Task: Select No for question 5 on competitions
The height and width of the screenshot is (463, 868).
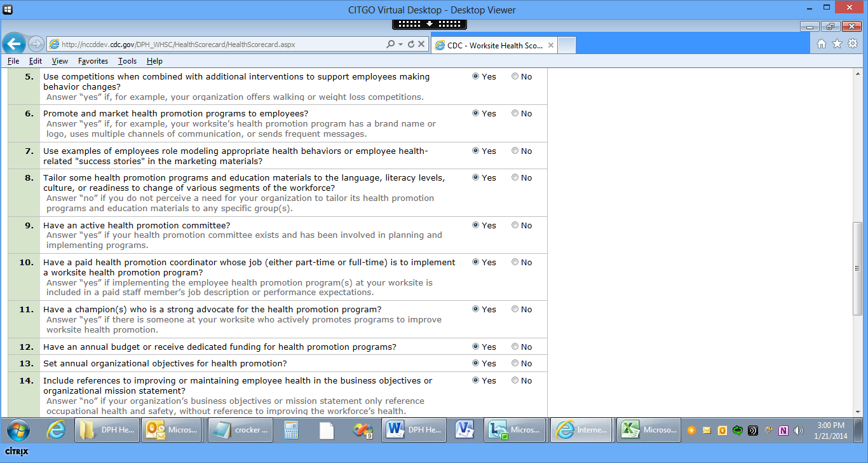Action: coord(515,76)
